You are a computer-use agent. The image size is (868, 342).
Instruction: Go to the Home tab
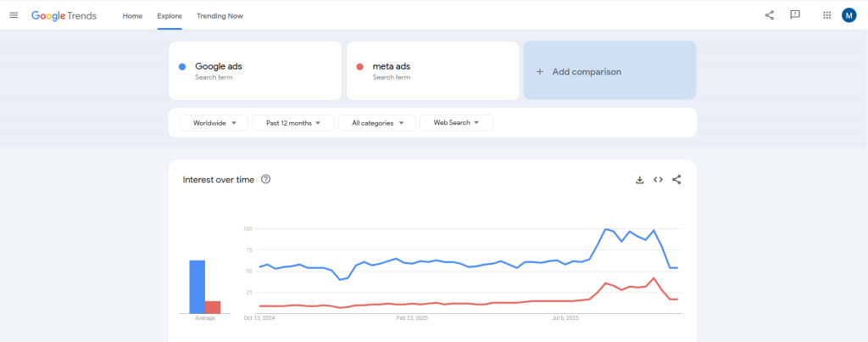coord(132,16)
